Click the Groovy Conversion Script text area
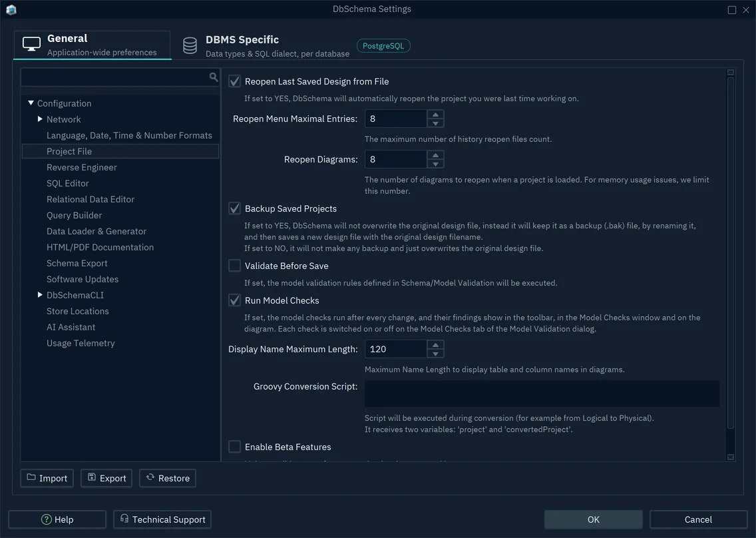756x538 pixels. [x=542, y=394]
